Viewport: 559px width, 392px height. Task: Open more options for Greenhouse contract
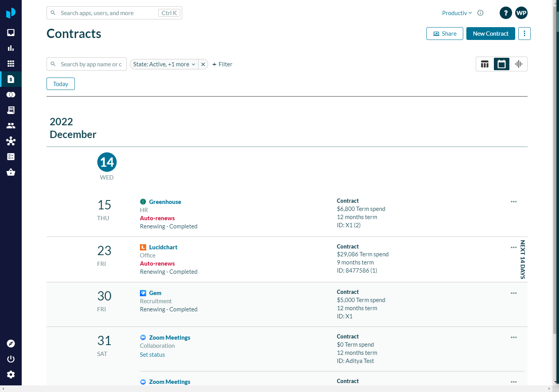pos(514,202)
